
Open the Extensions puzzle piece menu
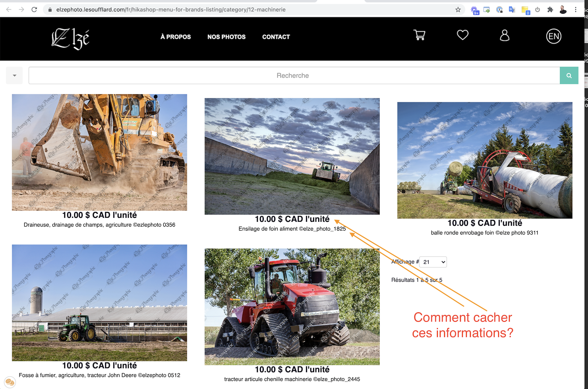tap(550, 10)
